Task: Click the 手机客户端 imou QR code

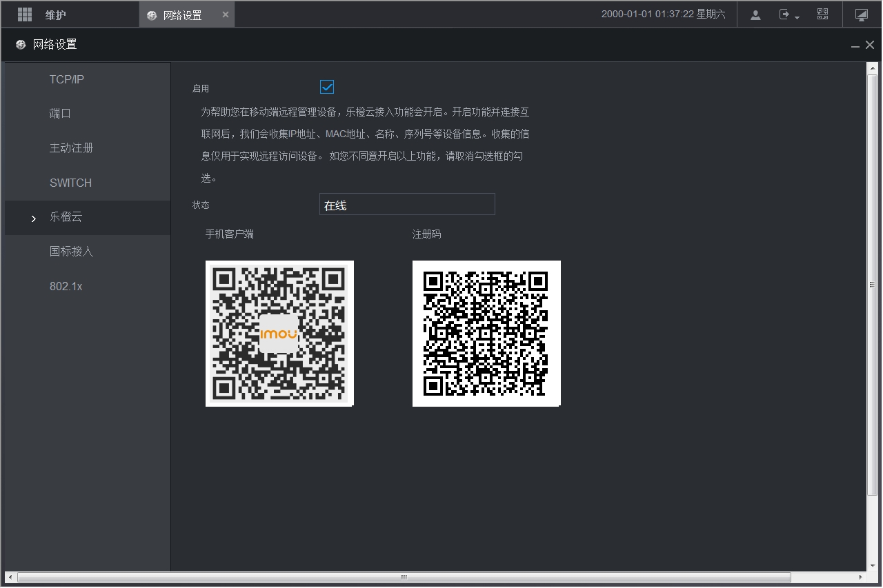Action: point(279,334)
